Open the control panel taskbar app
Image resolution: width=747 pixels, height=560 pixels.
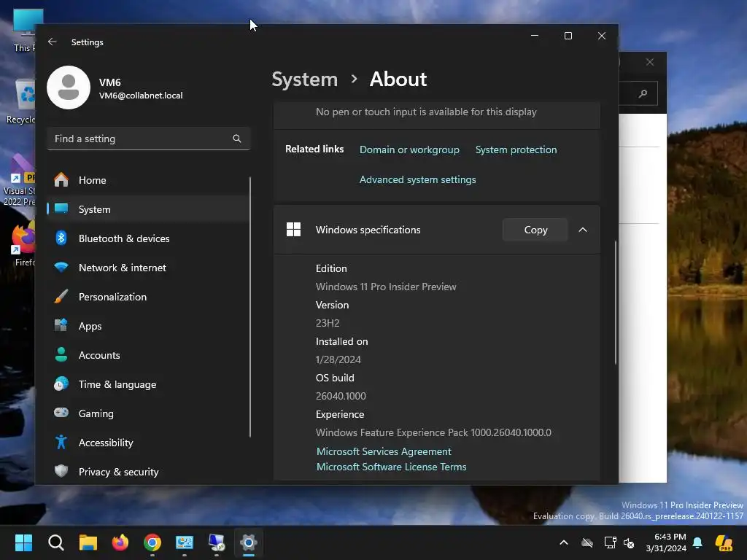[x=185, y=542]
